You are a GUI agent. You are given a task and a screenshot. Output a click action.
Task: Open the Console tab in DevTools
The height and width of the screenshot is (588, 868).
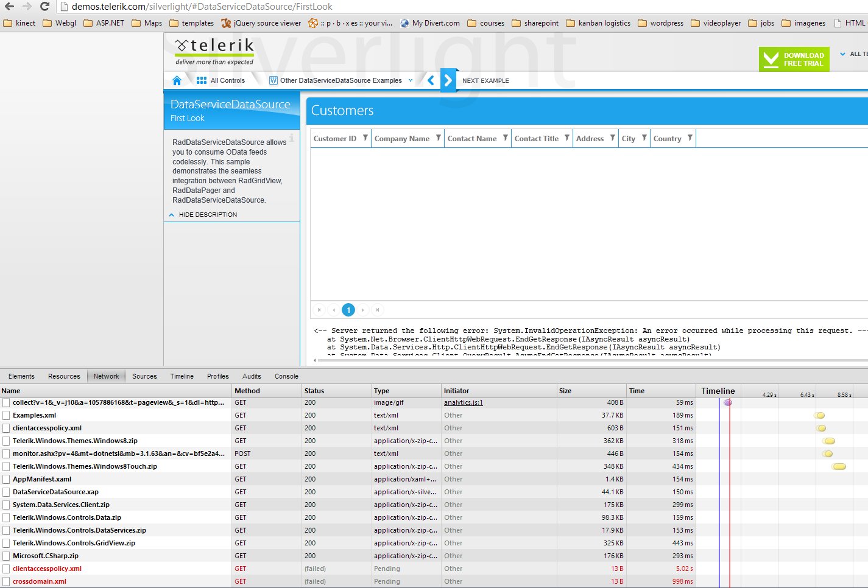click(x=286, y=376)
